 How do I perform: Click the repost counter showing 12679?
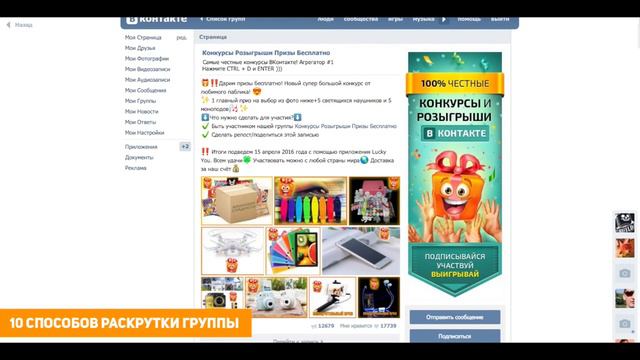point(322,326)
